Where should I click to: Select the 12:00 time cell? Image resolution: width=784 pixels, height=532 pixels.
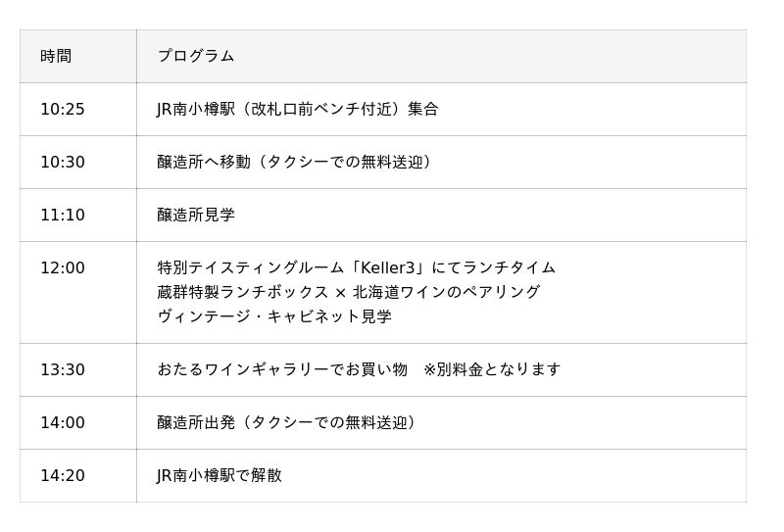[63, 267]
